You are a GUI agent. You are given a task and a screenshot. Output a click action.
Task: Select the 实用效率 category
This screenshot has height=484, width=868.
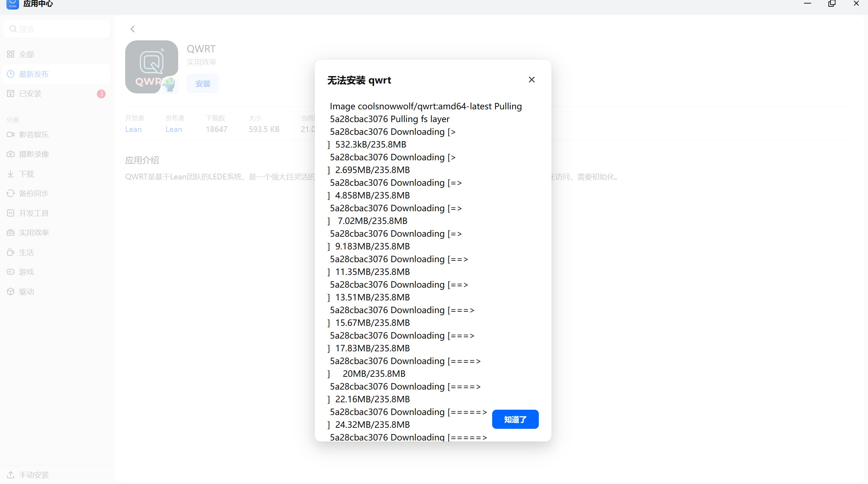[34, 232]
